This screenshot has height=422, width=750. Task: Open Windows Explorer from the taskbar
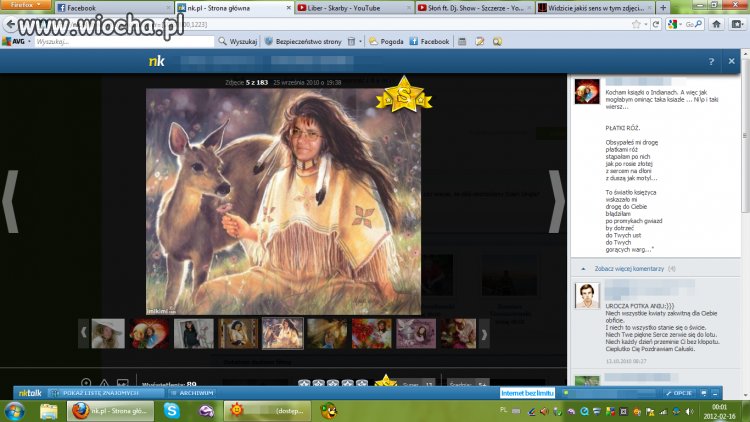(48, 411)
